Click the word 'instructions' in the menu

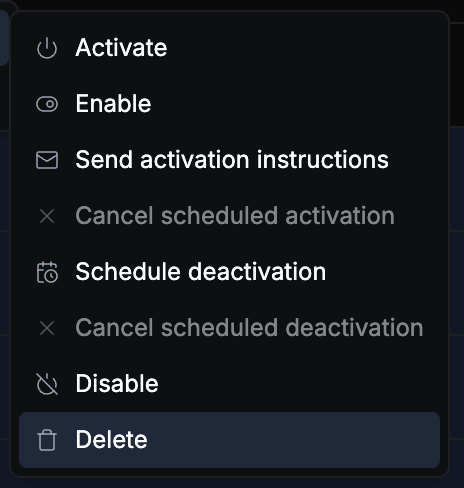322,160
